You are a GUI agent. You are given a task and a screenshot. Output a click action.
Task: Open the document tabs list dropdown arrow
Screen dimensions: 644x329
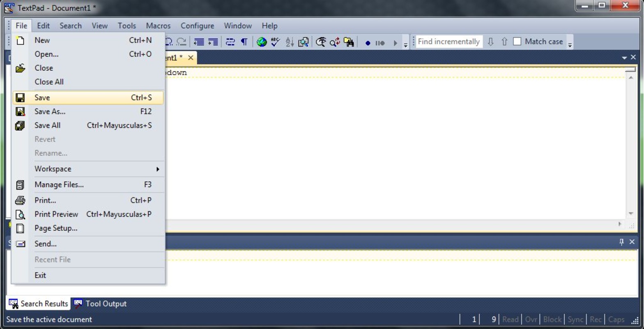[624, 58]
